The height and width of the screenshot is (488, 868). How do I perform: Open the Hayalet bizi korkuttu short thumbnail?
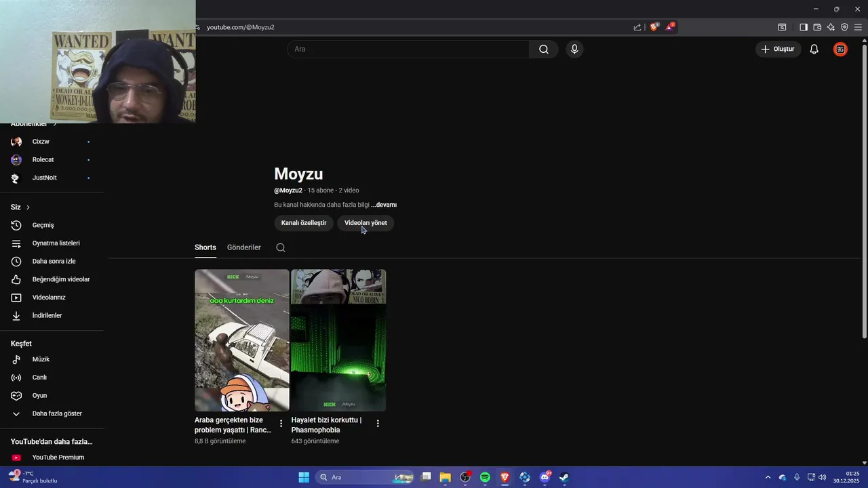(x=338, y=340)
